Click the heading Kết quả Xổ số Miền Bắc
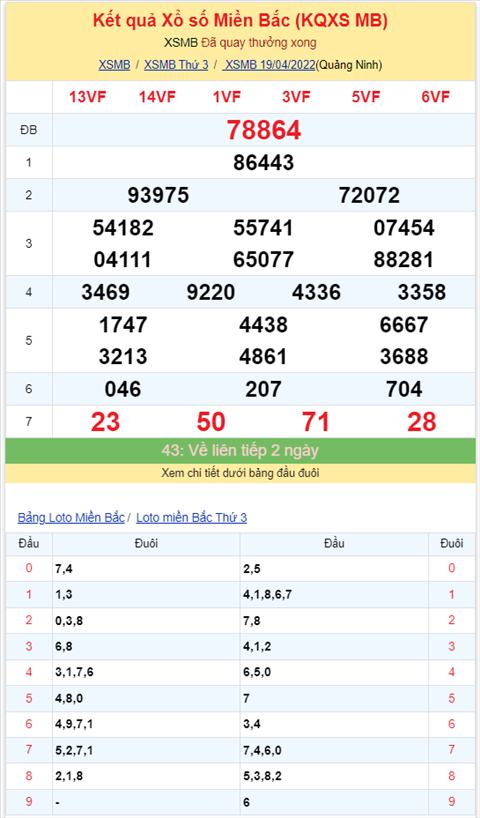This screenshot has width=480, height=818. pos(240,20)
